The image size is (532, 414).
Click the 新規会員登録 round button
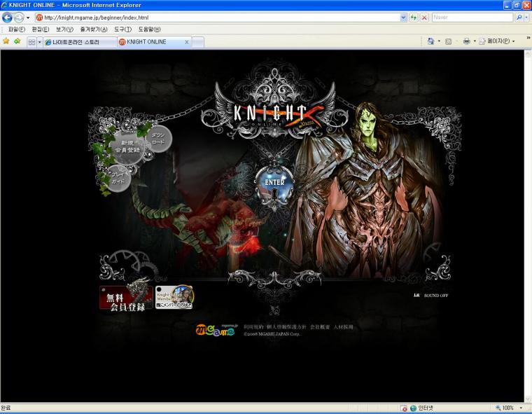127,146
